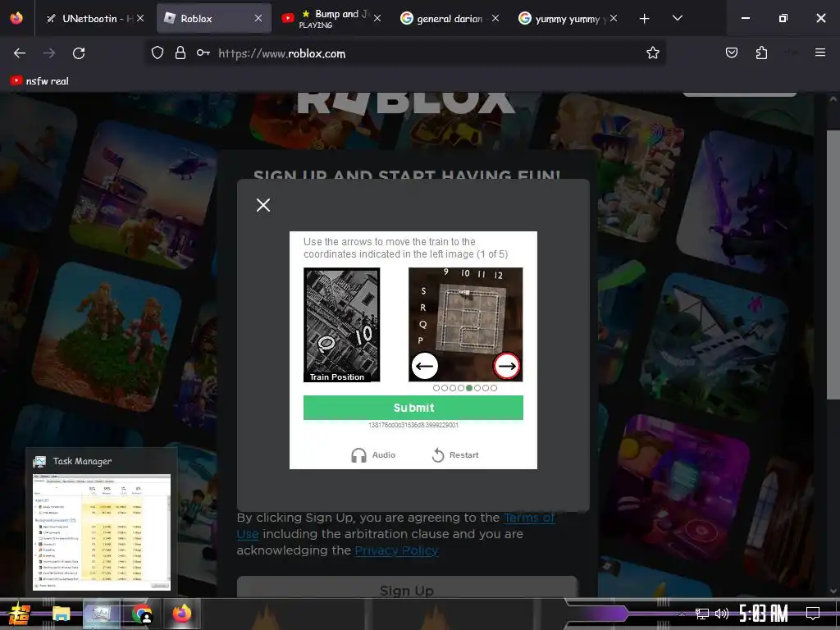The height and width of the screenshot is (630, 840).
Task: Open the Firefox view icon
Action: click(x=16, y=18)
